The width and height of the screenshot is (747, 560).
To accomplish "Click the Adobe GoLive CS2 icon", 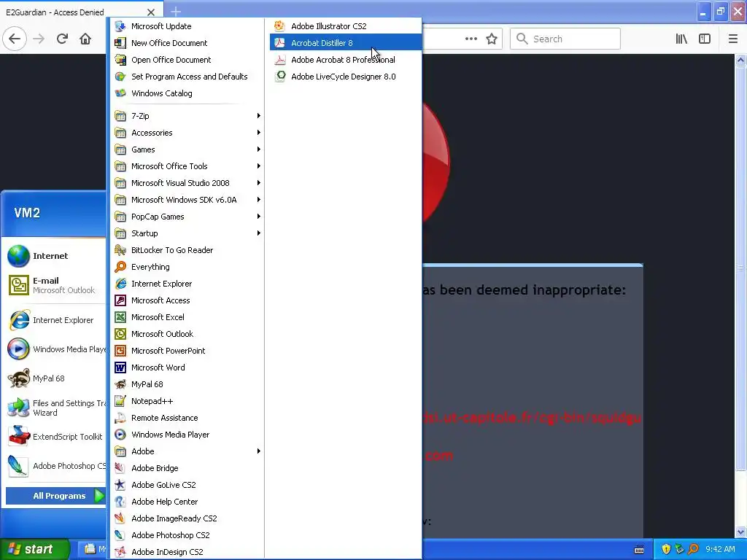I will pyautogui.click(x=120, y=485).
